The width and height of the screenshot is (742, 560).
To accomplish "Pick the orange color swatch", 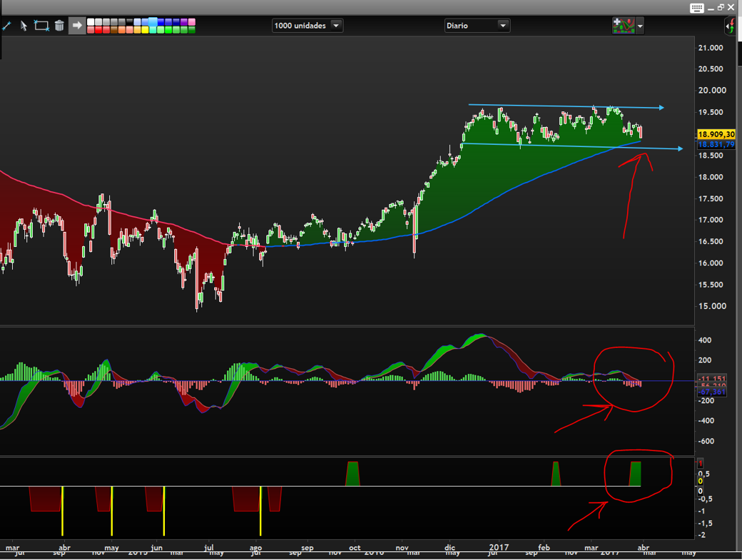I will point(121,30).
